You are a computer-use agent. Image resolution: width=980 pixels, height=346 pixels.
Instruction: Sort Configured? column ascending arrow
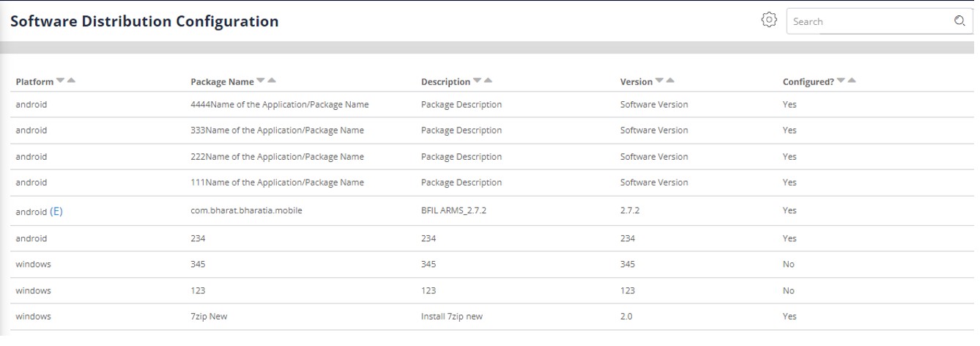(851, 81)
